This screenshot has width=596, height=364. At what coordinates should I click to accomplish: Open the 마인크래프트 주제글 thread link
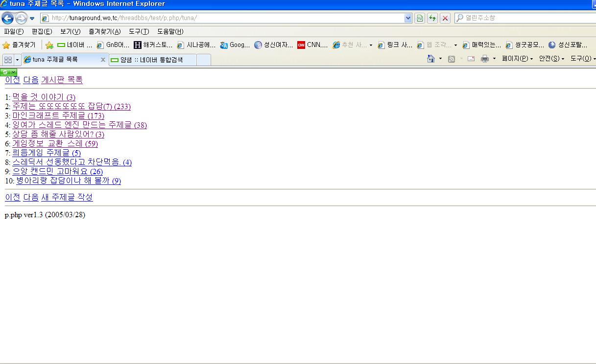coord(58,115)
